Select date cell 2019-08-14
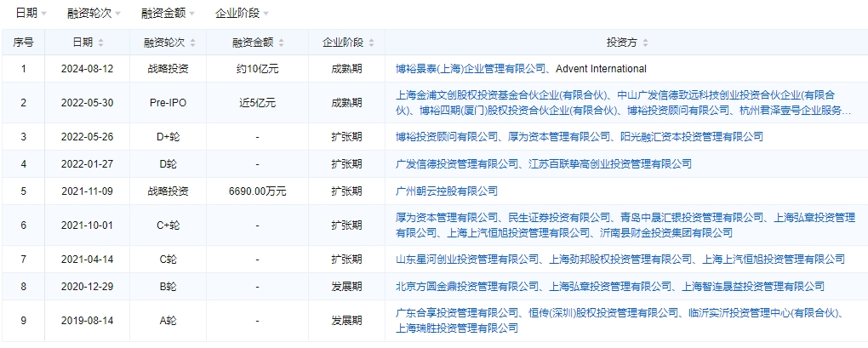This screenshot has width=868, height=348. pyautogui.click(x=87, y=320)
